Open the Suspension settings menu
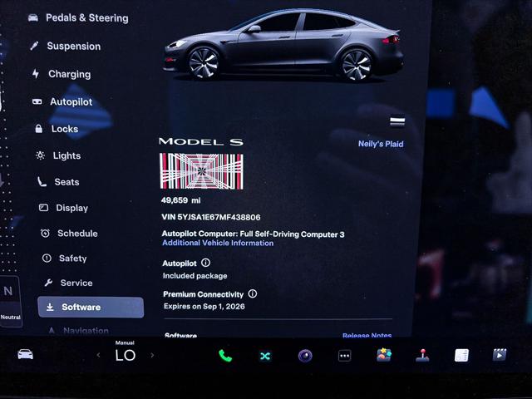The width and height of the screenshot is (532, 399). point(66,47)
